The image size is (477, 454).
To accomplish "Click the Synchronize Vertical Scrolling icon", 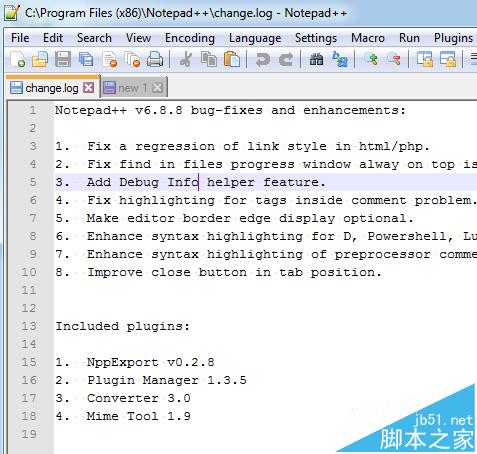I will pos(425,60).
